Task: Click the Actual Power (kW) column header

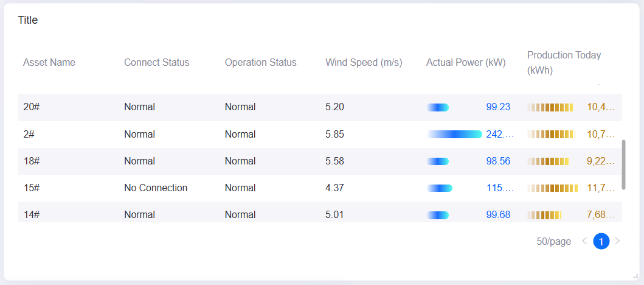Action: pos(466,63)
